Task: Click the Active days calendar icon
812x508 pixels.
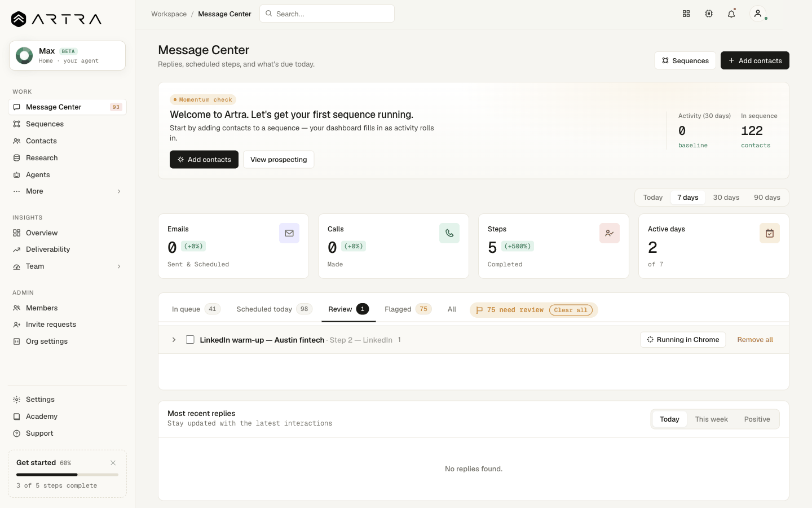Action: pyautogui.click(x=770, y=233)
